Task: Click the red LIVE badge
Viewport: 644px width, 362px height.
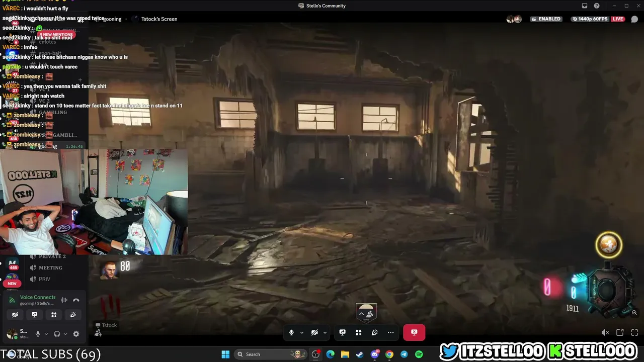Action: [618, 19]
